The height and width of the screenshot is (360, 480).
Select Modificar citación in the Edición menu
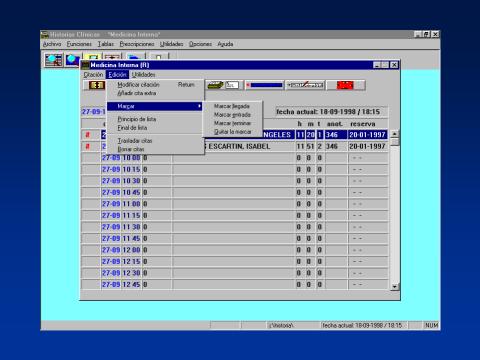138,85
